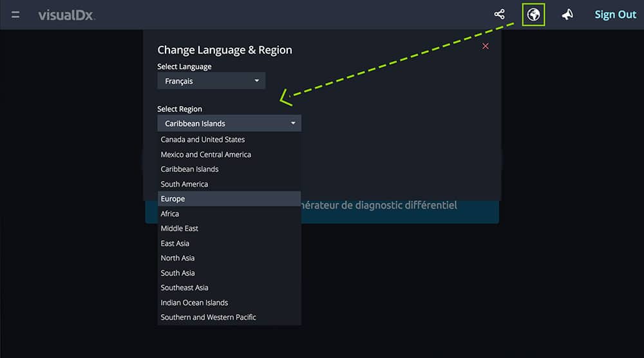Collapse the Select Region dropdown

click(x=229, y=123)
